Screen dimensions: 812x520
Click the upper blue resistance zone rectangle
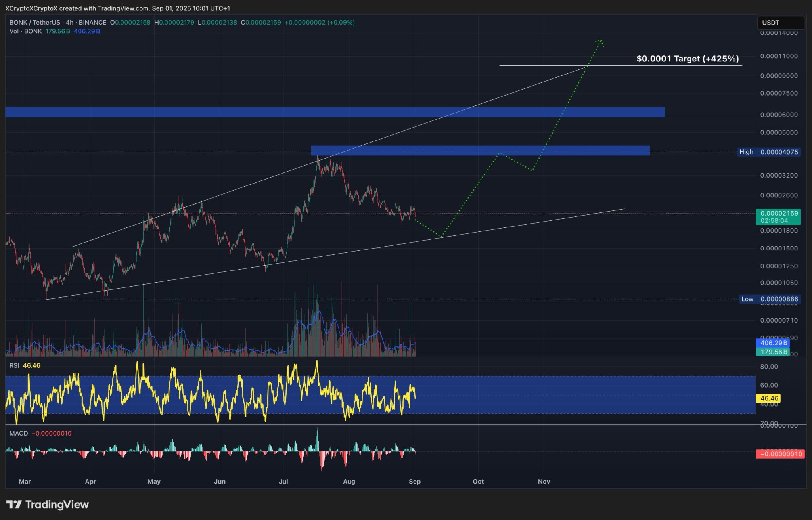coord(335,112)
